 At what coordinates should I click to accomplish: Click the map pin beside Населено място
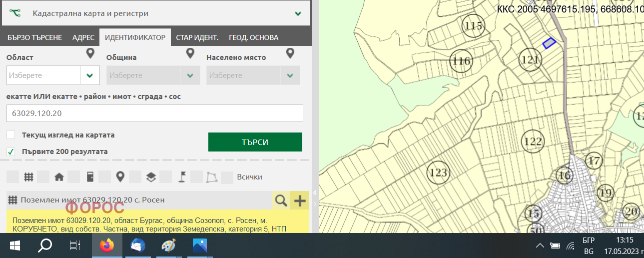coord(290,53)
